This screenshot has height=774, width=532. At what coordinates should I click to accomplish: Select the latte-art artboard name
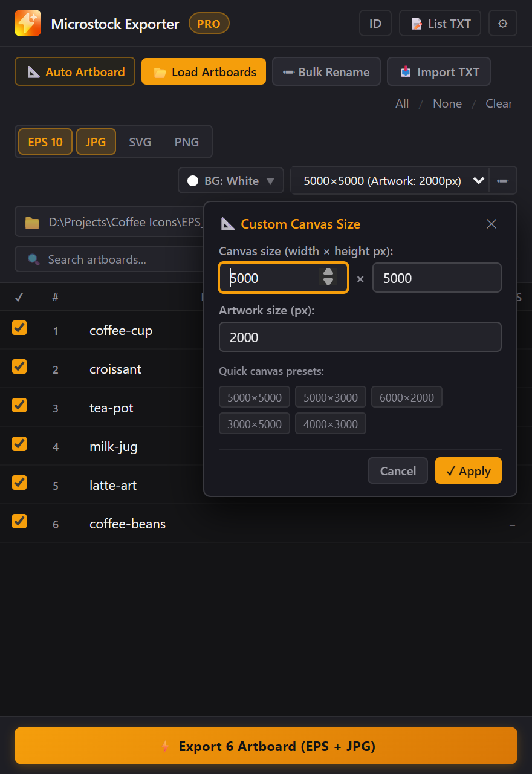point(113,486)
